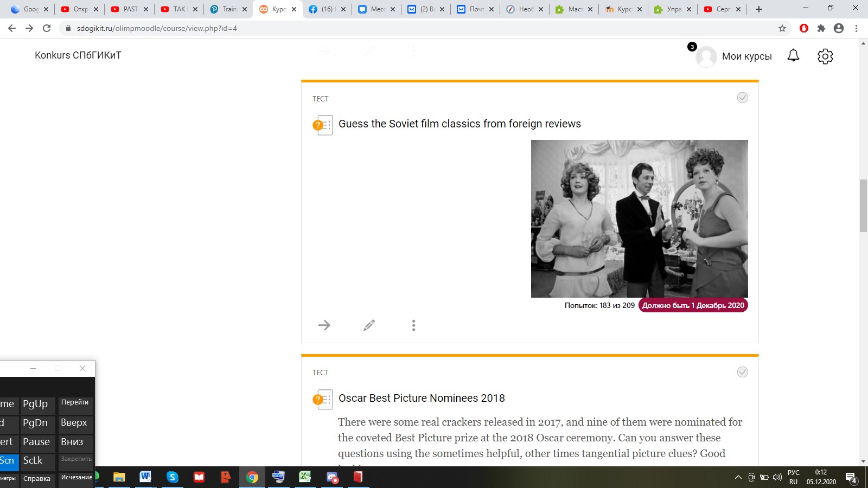Open the three-dot menu under the Soviet film test
This screenshot has width=868, height=488.
tap(413, 325)
